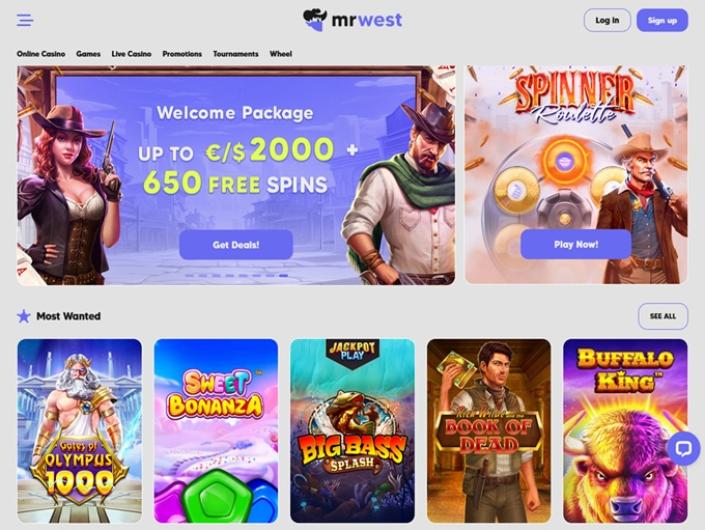Click the mrwest logo
This screenshot has width=705, height=530.
[352, 20]
